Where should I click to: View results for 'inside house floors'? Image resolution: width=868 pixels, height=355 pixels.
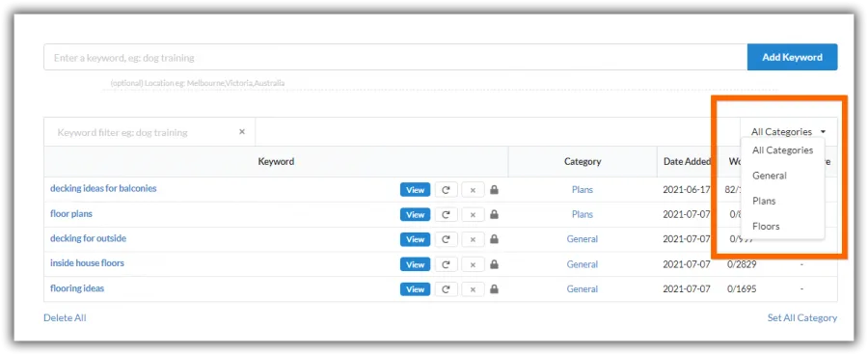coord(415,264)
